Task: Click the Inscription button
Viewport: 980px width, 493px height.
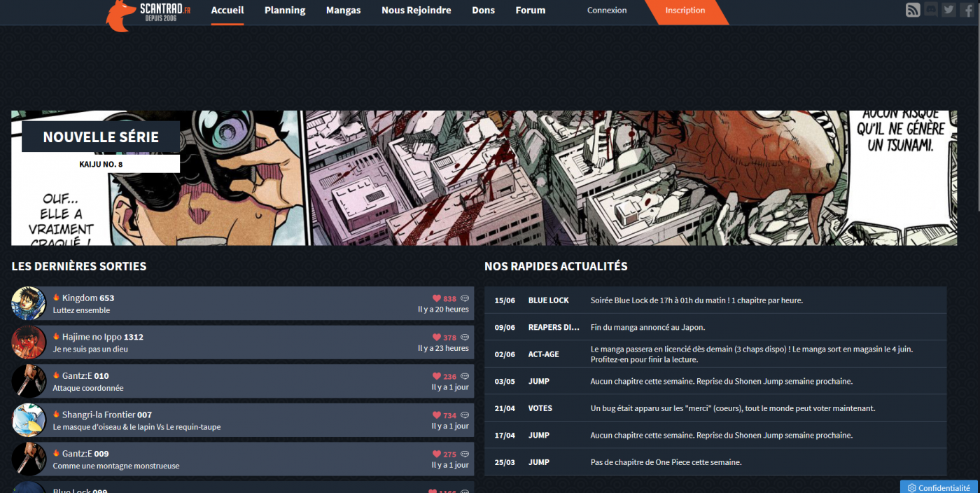Action: pos(685,11)
